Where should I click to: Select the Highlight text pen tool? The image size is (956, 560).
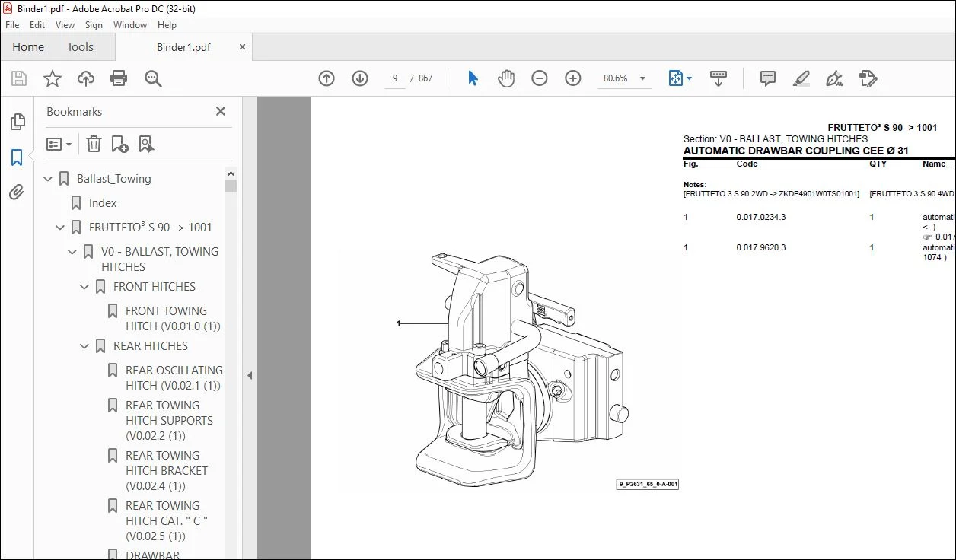coord(801,78)
